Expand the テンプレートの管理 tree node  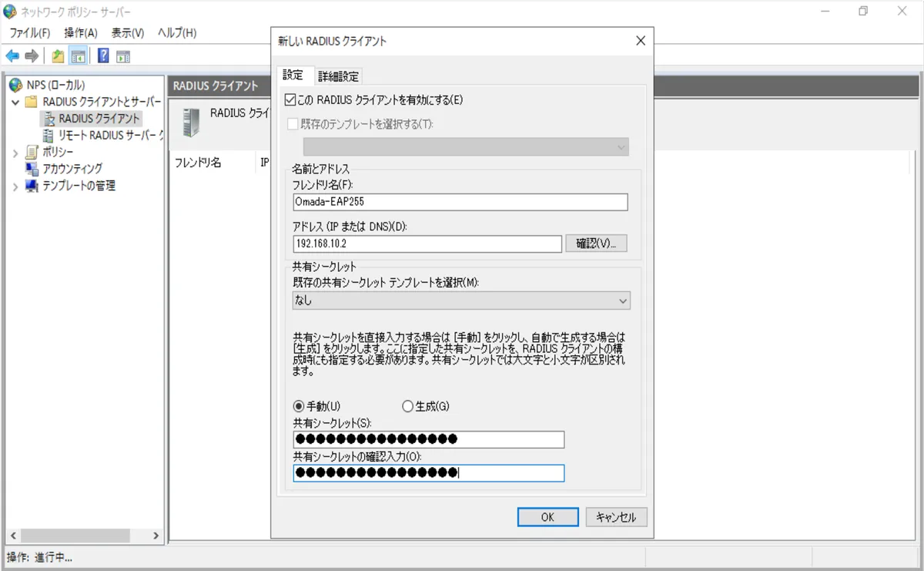[x=15, y=186]
